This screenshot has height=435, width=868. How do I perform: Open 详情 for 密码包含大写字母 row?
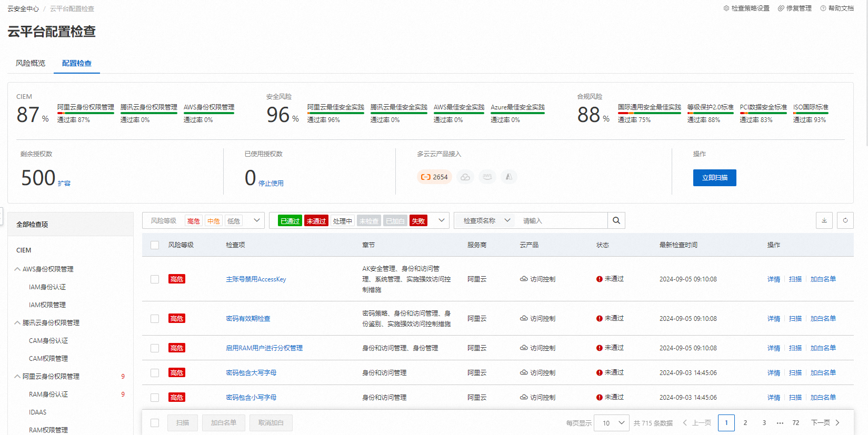point(773,373)
